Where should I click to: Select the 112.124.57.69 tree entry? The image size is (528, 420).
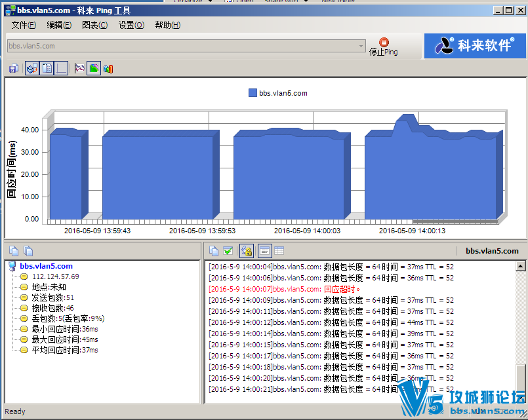[x=56, y=277]
